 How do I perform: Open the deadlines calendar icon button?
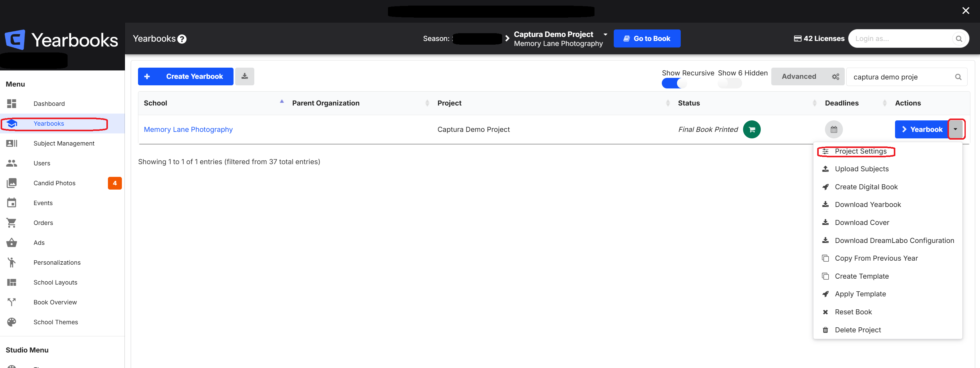(x=834, y=129)
